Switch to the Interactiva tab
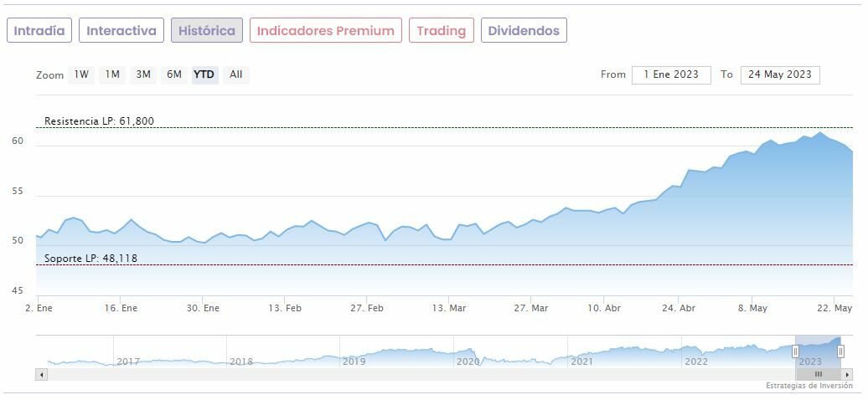 [121, 31]
